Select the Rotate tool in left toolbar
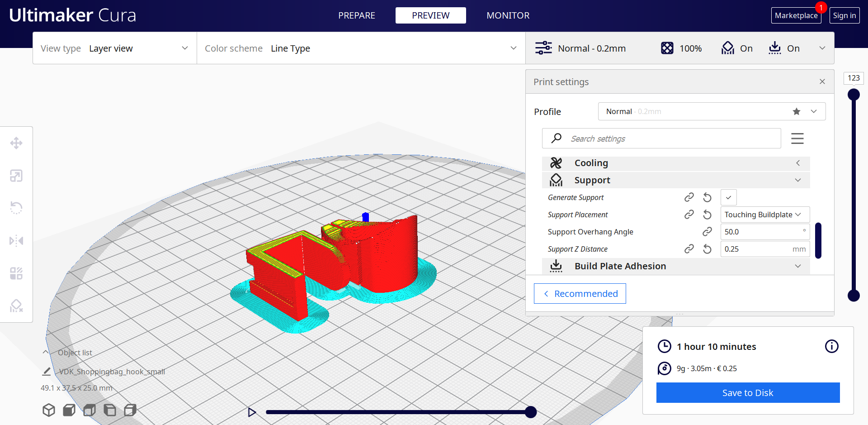 (x=16, y=208)
